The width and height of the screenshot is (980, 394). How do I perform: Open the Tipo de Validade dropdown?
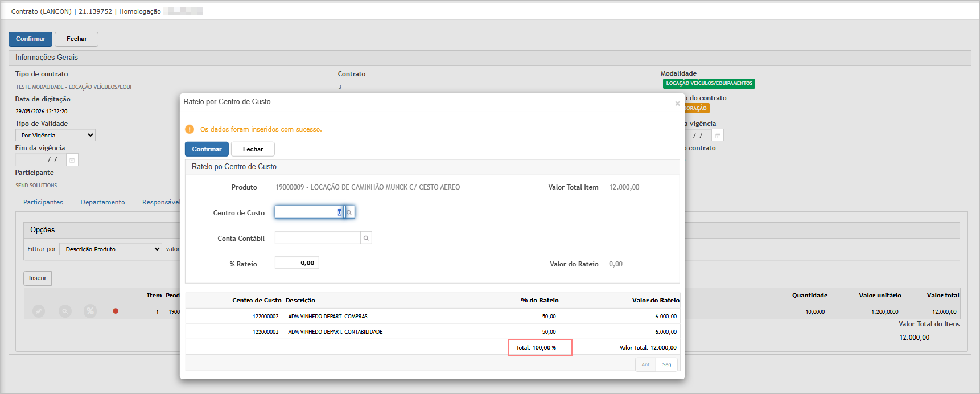click(x=55, y=135)
